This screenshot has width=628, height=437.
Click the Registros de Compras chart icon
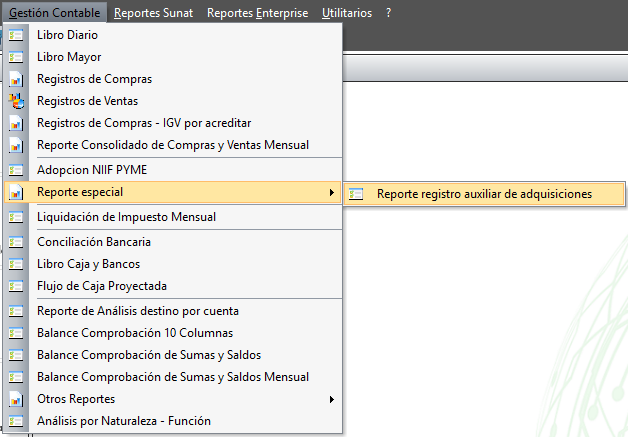coord(16,79)
